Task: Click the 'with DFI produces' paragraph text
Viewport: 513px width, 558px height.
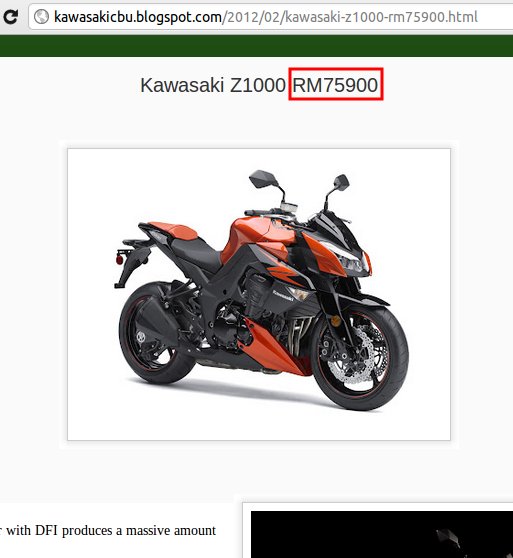Action: click(108, 531)
